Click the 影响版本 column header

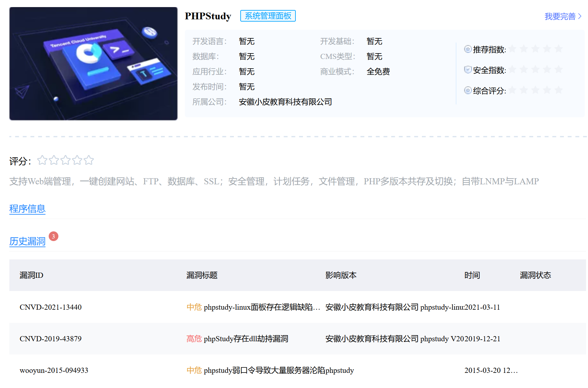(x=341, y=275)
